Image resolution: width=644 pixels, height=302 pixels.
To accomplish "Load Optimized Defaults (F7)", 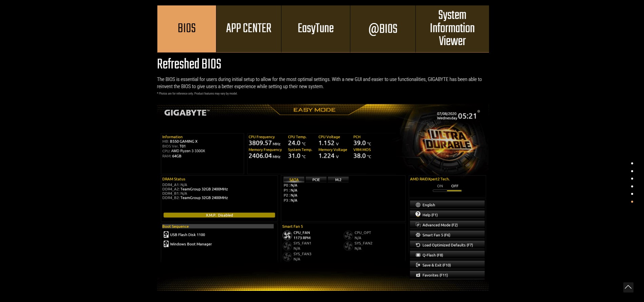I will 447,245.
